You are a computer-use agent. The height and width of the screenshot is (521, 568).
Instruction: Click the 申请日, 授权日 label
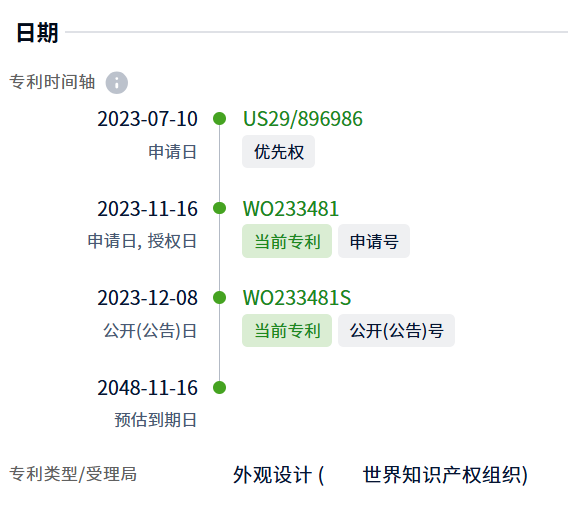coord(142,241)
